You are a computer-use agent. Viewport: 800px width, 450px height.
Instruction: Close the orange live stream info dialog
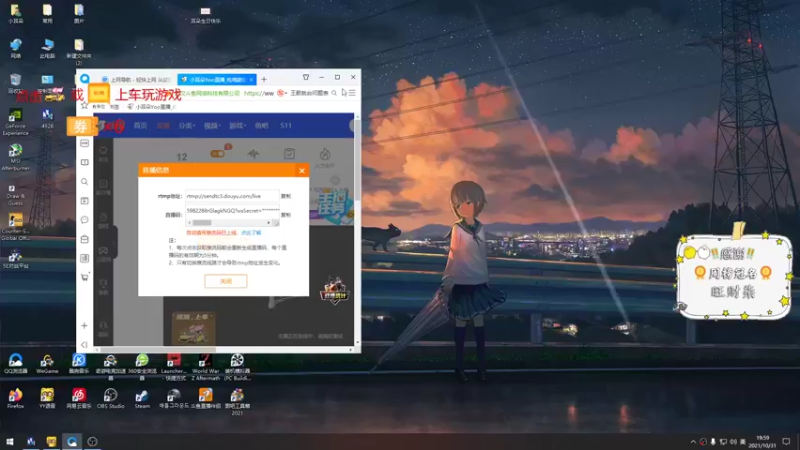(302, 170)
